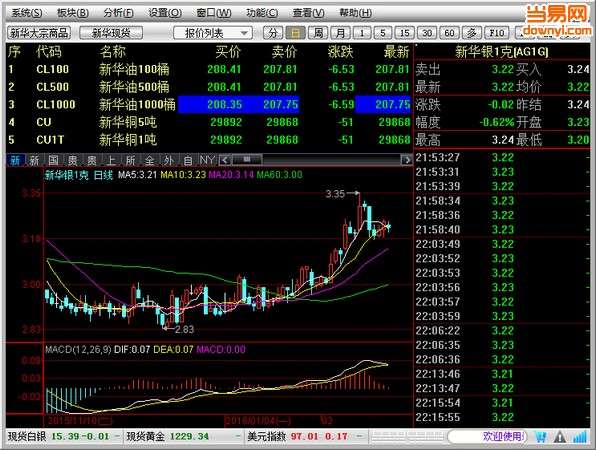Open the 分析(F) menu
The image size is (596, 450).
coord(118,13)
